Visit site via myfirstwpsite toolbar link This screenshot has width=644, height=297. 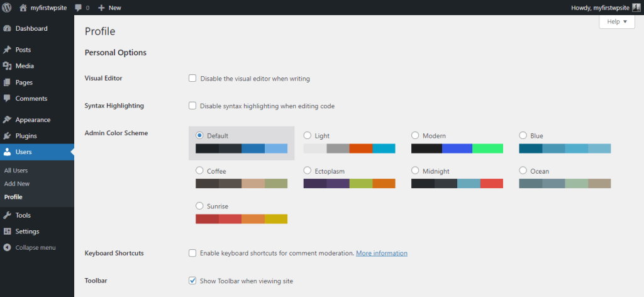point(48,8)
